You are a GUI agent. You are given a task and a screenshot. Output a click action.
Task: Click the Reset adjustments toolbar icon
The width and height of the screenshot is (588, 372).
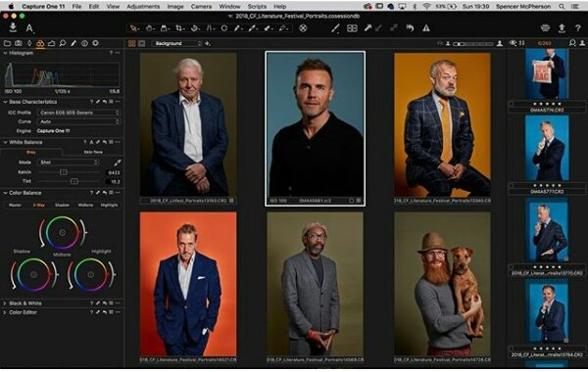click(x=303, y=28)
